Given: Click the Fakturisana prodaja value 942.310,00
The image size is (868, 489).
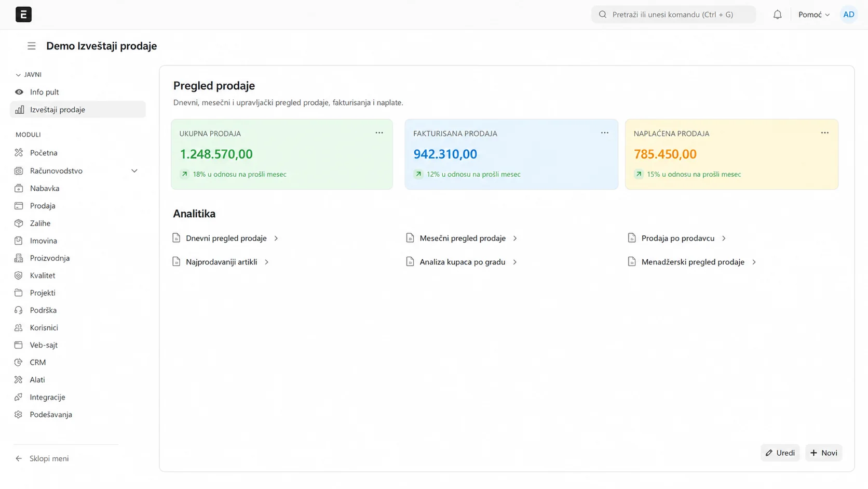Looking at the screenshot, I should click(x=445, y=154).
